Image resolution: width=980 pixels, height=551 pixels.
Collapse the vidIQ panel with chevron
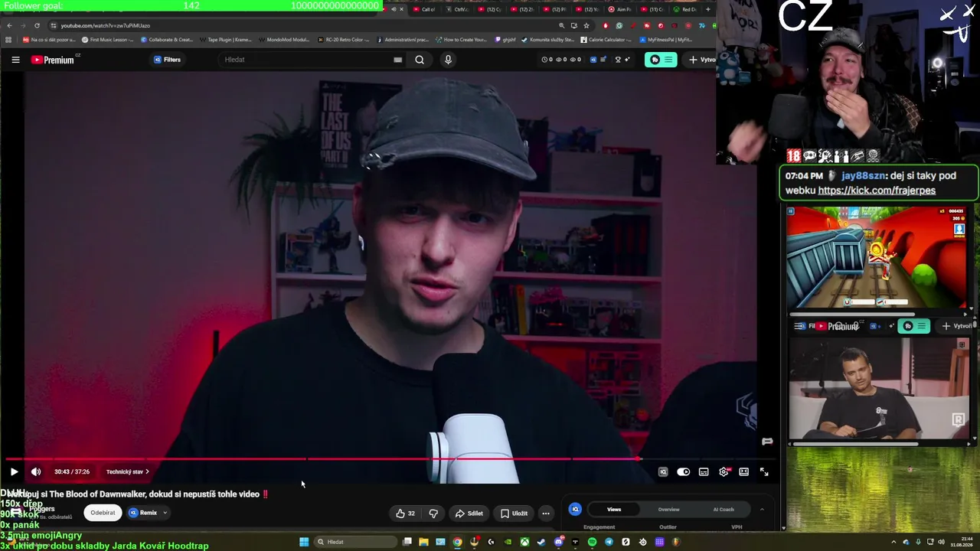pyautogui.click(x=762, y=510)
